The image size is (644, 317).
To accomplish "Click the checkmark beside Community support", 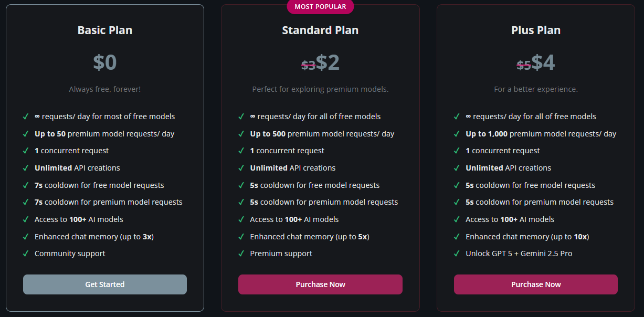I will click(x=26, y=254).
